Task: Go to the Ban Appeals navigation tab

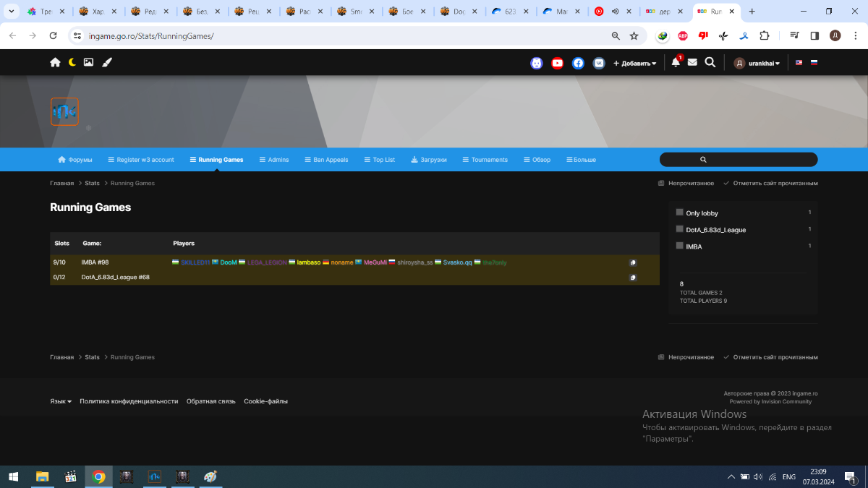Action: (x=326, y=160)
